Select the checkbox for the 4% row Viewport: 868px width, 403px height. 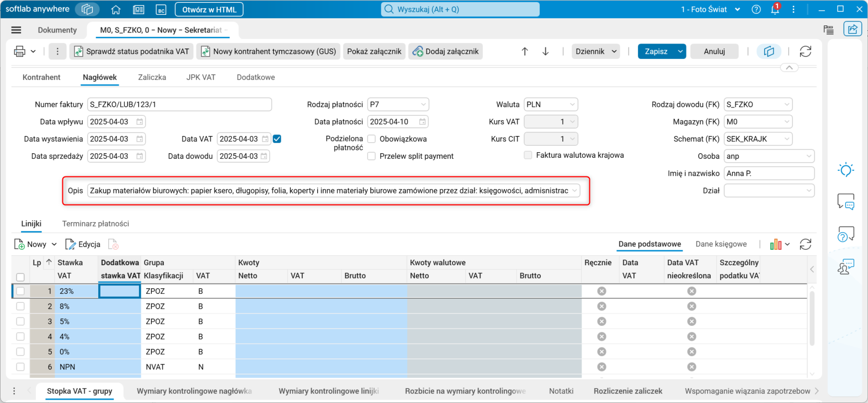[x=20, y=336]
